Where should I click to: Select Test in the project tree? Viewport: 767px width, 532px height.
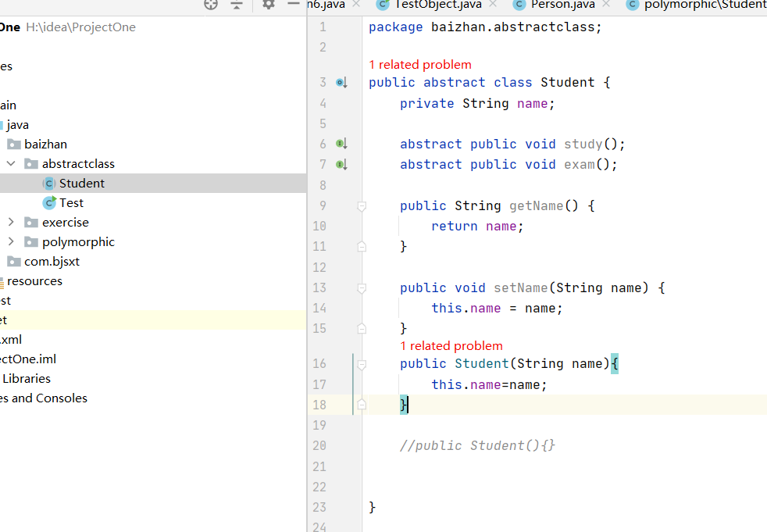click(x=71, y=203)
